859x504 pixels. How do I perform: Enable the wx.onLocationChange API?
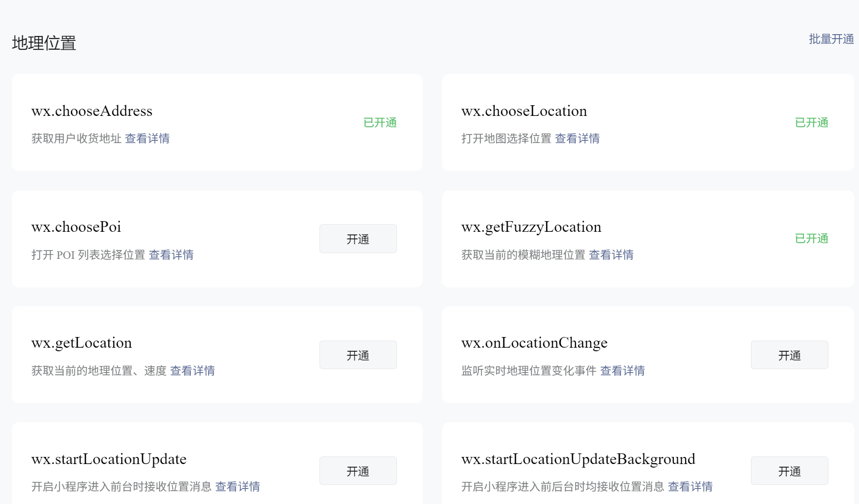pyautogui.click(x=789, y=355)
